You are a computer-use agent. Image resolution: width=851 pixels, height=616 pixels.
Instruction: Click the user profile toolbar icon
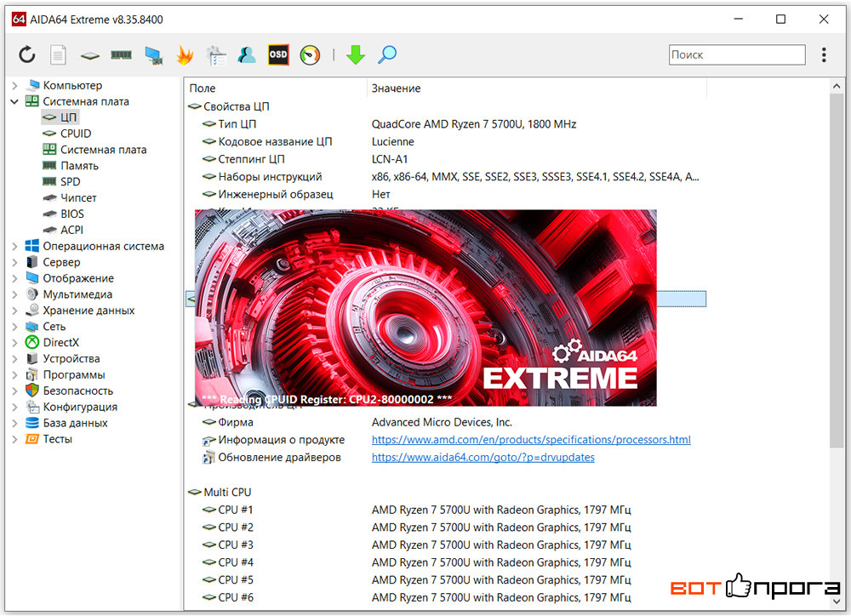[247, 54]
